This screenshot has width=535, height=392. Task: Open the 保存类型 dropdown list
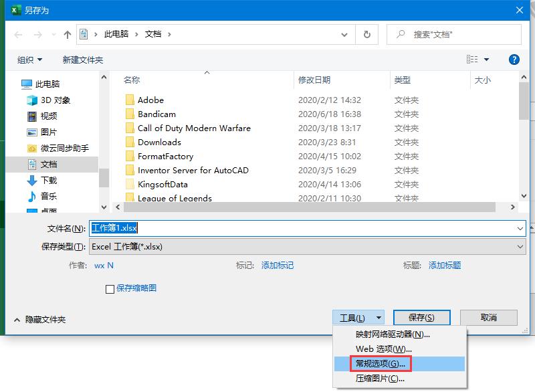point(519,248)
